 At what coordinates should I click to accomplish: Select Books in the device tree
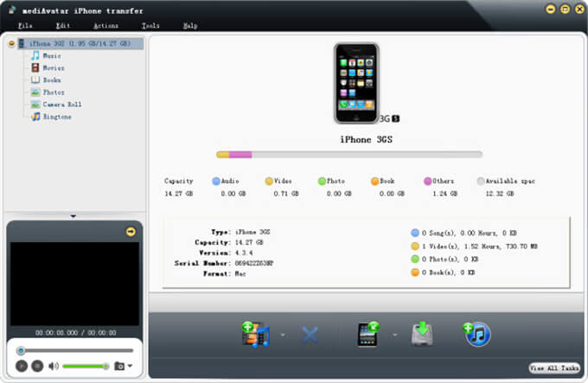[52, 80]
